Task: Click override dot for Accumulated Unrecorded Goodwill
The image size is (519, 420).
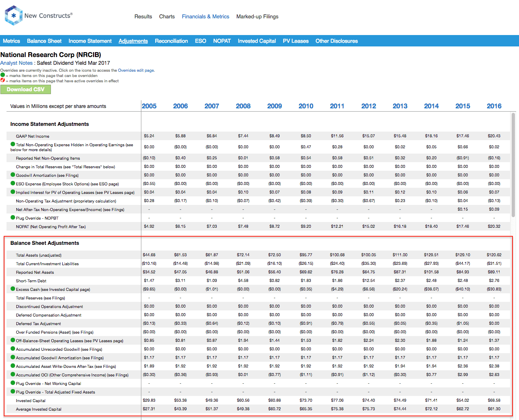Action: [13, 349]
